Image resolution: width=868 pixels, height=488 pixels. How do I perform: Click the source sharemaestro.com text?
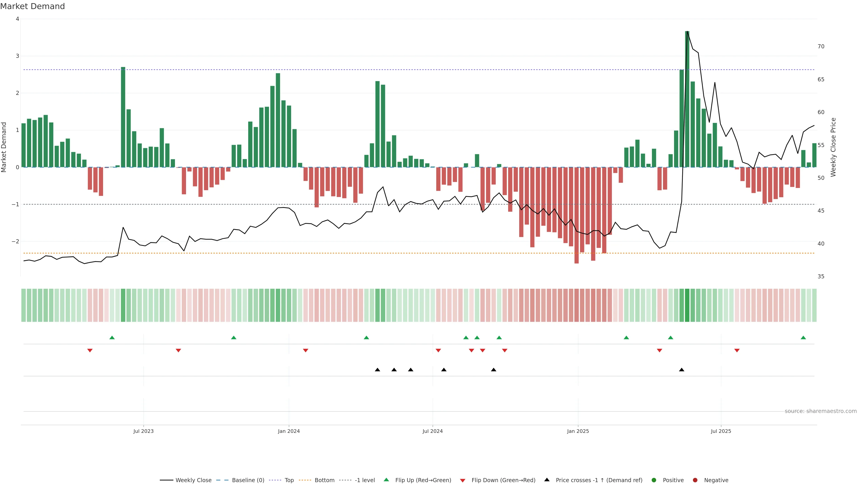(821, 411)
